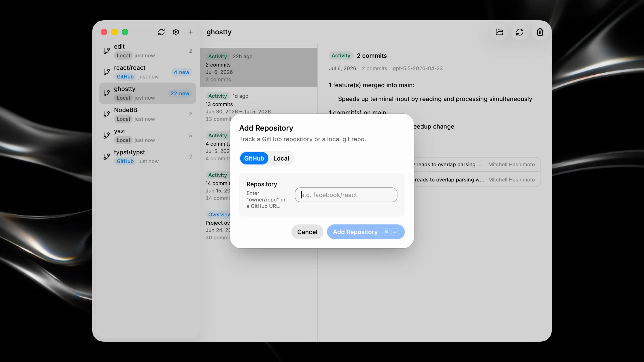Click branch icon beside NodeBB
The width and height of the screenshot is (644, 362).
click(107, 114)
